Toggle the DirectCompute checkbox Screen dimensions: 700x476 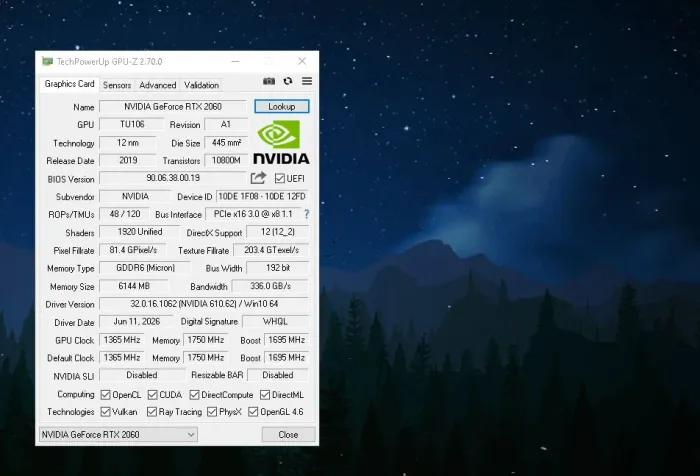[194, 395]
